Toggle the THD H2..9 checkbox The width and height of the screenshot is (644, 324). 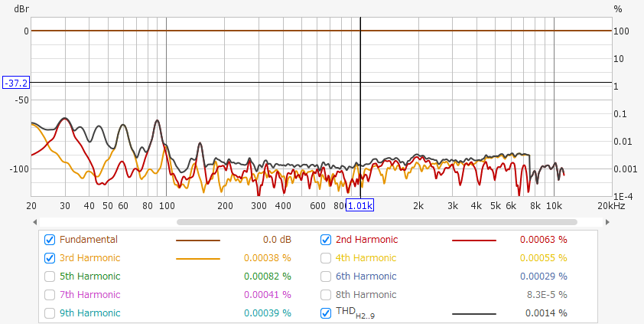pyautogui.click(x=326, y=313)
